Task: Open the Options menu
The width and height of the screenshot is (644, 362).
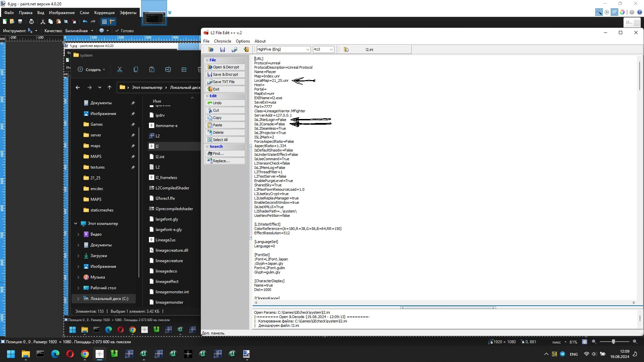Action: [x=243, y=41]
